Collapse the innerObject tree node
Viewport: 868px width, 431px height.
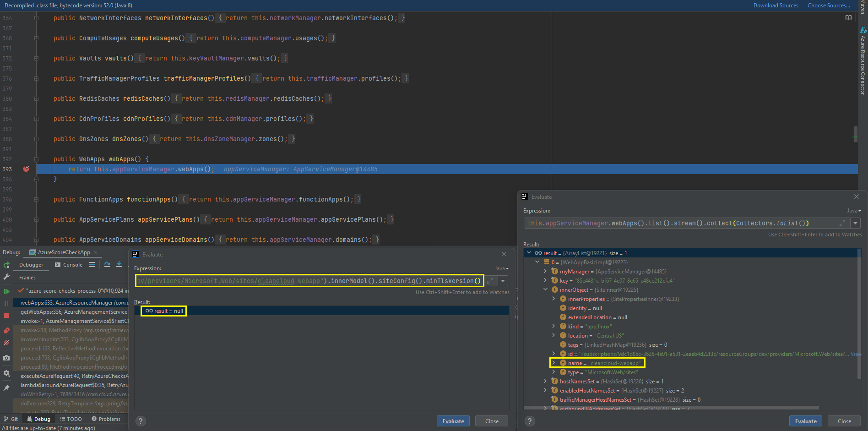click(545, 289)
